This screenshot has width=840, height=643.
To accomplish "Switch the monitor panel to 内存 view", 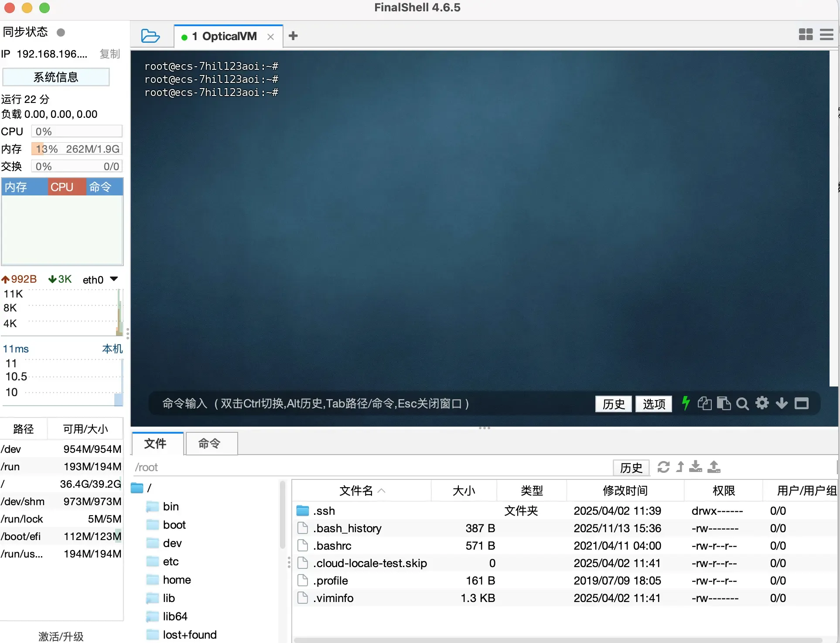I will (x=17, y=187).
